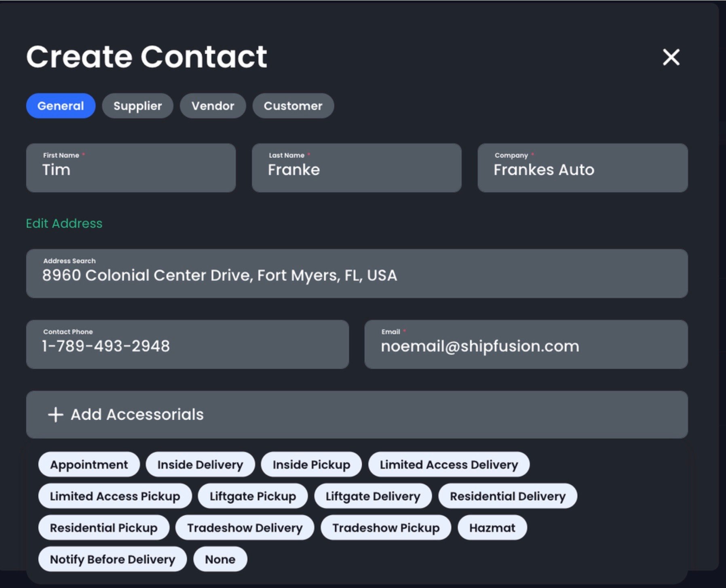This screenshot has width=726, height=588.
Task: Choose the None accessorial chip
Action: point(220,559)
